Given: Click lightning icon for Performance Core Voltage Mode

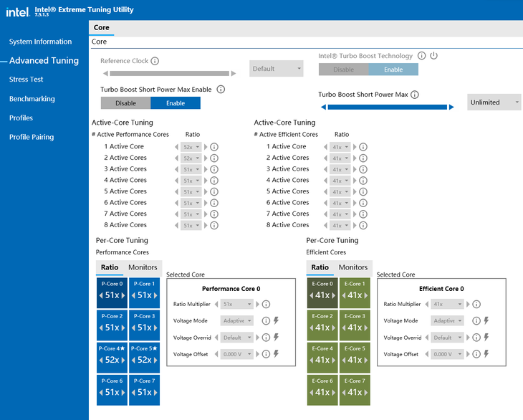Looking at the screenshot, I should tap(276, 320).
